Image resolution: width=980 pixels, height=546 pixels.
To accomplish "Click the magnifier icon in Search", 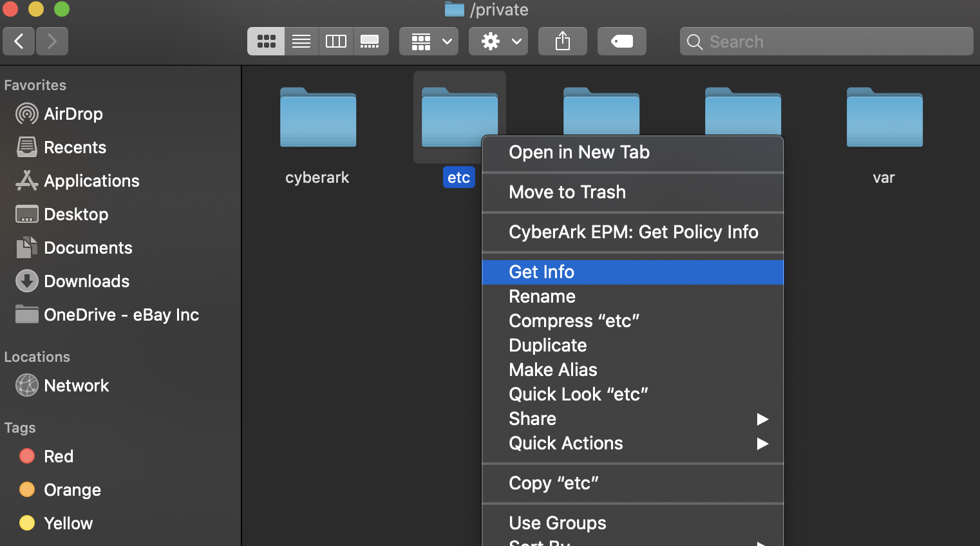I will (695, 42).
